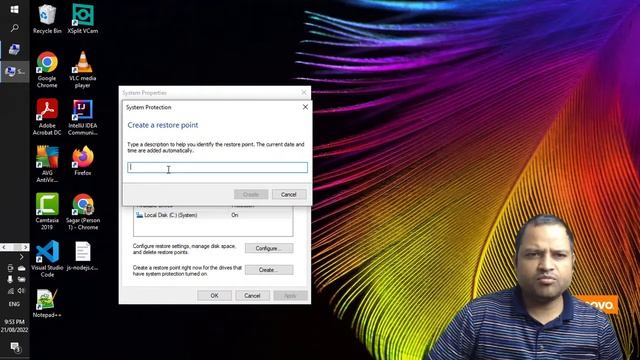Click Cancel in System Properties window

click(252, 296)
